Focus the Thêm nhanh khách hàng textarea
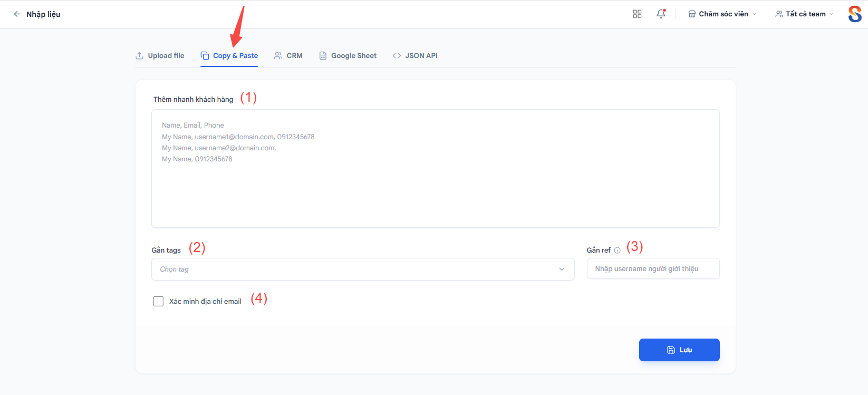Viewport: 868px width, 395px height. pos(436,169)
